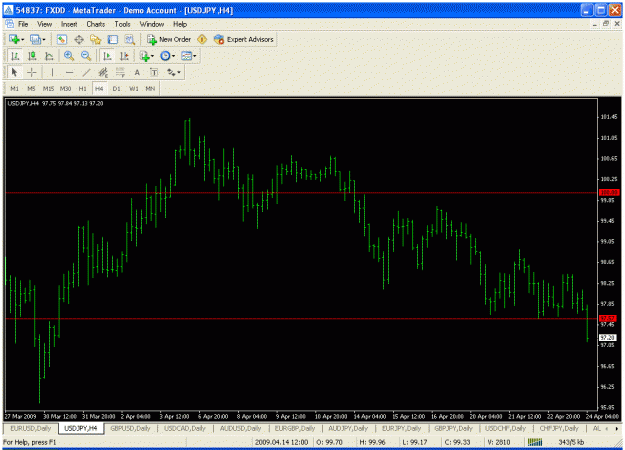Open the Insert menu
Screen dimensions: 625x450
pos(69,24)
